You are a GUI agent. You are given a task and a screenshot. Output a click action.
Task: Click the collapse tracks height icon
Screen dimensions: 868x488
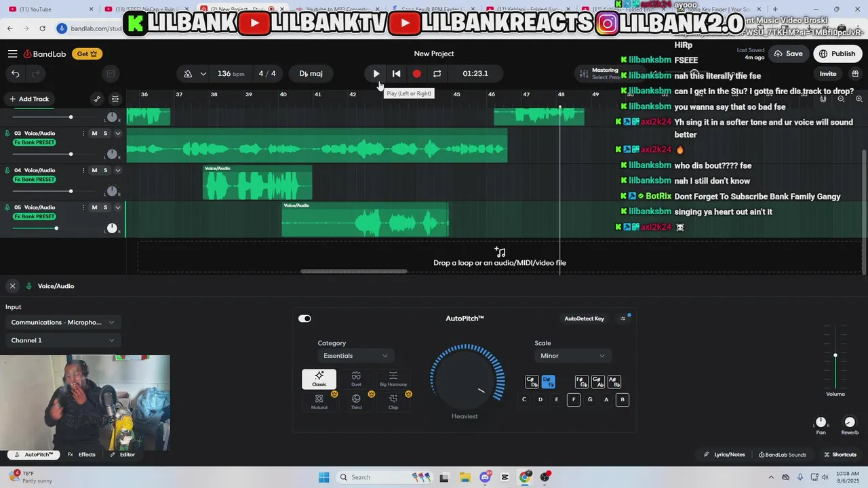(115, 99)
